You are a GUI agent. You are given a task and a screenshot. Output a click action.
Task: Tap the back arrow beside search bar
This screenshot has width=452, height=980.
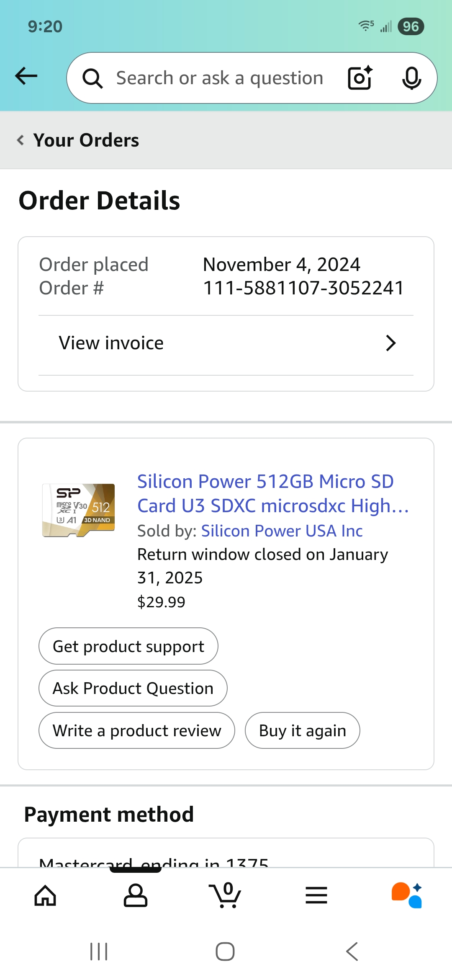click(26, 76)
